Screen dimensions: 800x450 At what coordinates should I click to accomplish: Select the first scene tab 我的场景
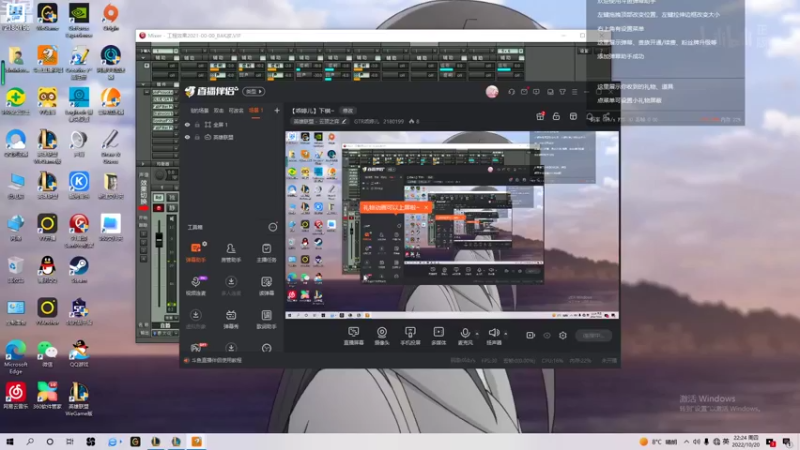[x=199, y=110]
